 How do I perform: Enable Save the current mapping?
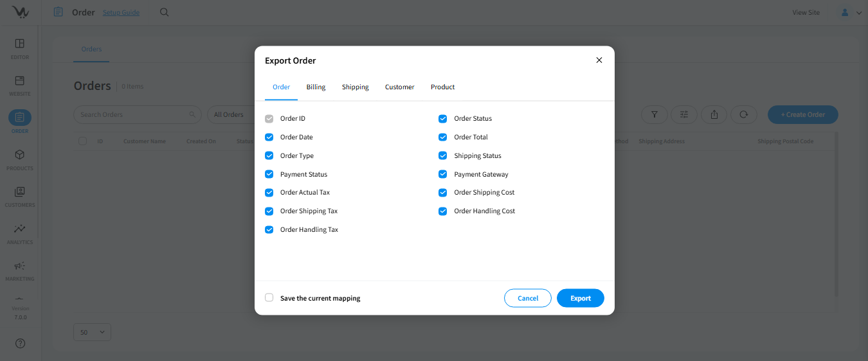pyautogui.click(x=269, y=298)
